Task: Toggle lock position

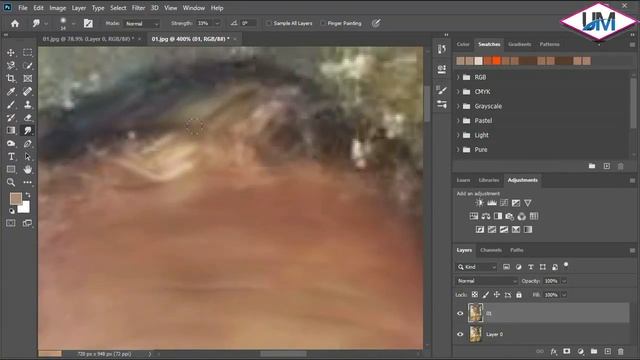Action: [497, 295]
